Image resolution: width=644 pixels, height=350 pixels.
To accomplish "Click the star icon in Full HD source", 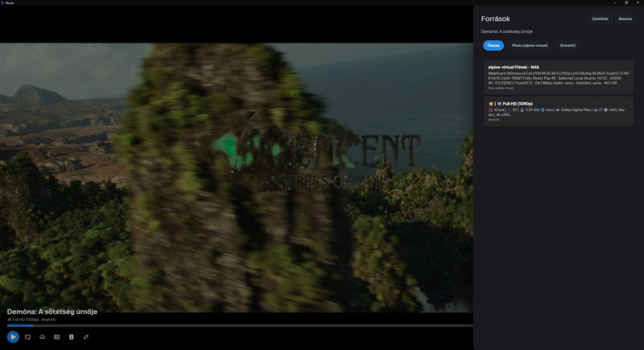I will pyautogui.click(x=491, y=104).
